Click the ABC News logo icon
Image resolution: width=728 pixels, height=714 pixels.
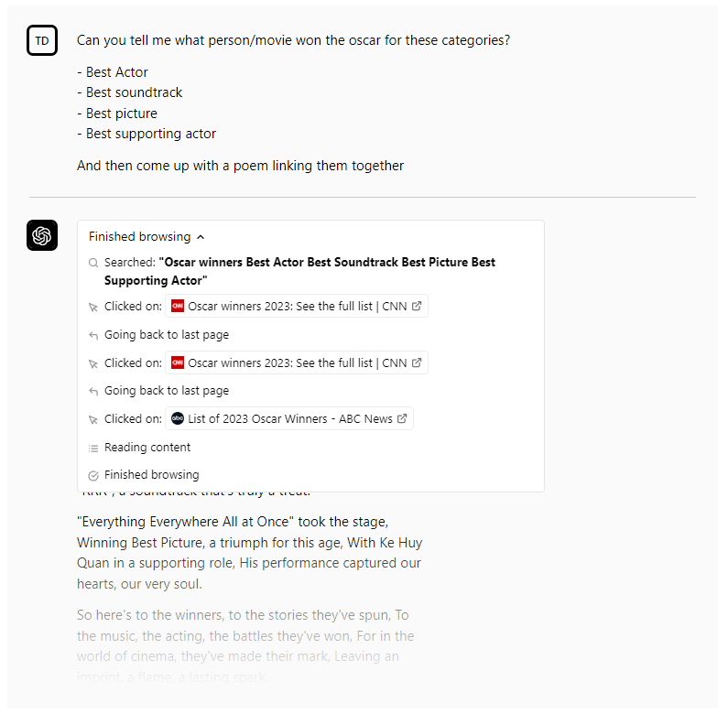point(178,419)
